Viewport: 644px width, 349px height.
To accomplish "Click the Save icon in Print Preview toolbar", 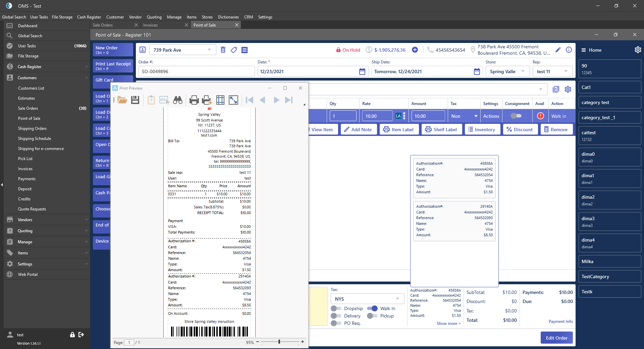I will 135,100.
